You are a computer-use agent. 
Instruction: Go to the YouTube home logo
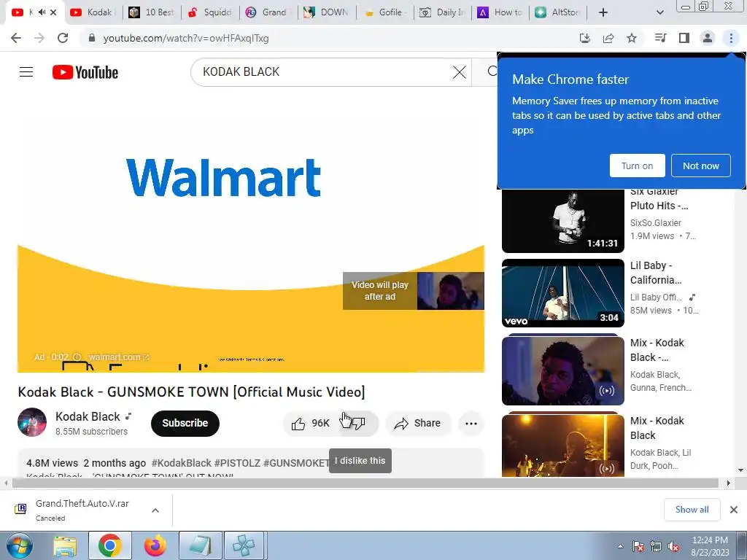point(85,72)
